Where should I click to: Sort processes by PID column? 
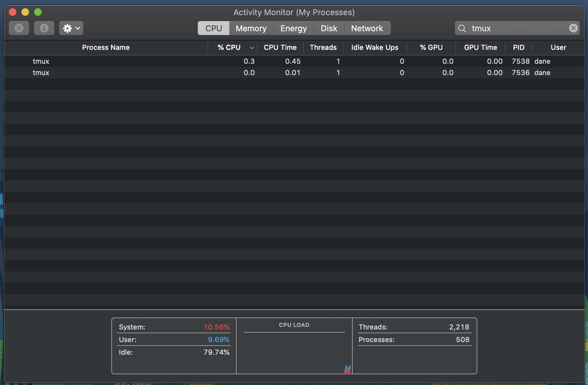518,47
